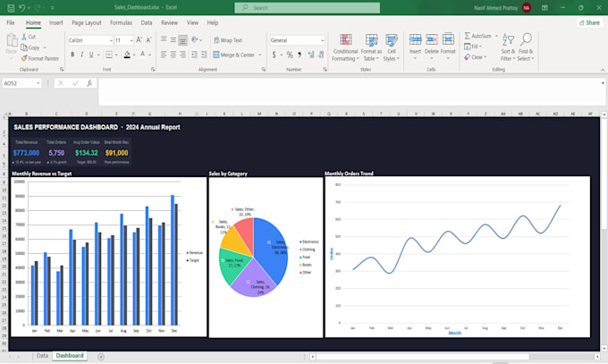Toggle Underline formatting

click(91, 55)
